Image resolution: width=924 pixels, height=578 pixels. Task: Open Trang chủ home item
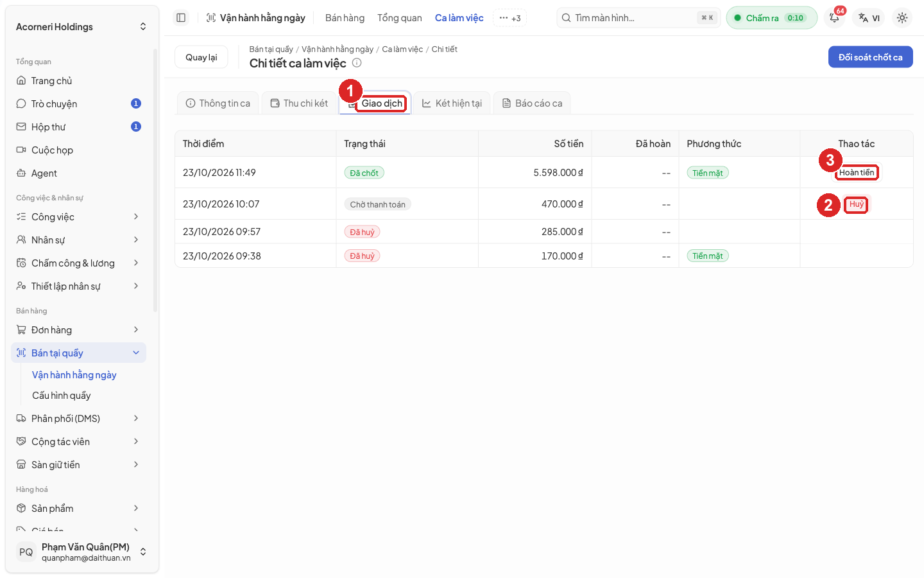click(78, 81)
